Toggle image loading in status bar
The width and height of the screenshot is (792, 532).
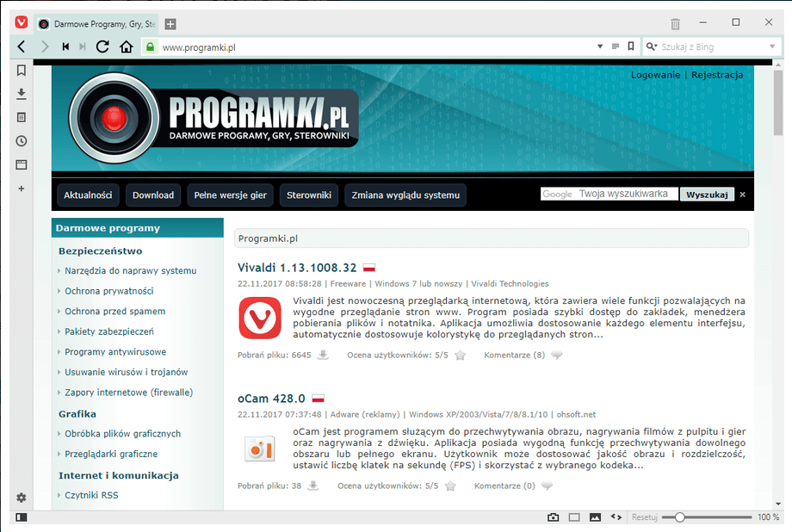596,517
